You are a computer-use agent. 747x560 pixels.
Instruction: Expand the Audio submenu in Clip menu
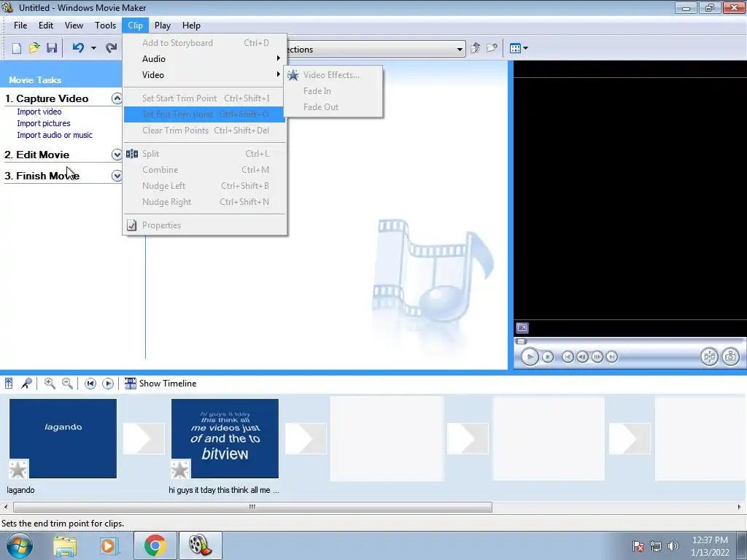click(x=204, y=58)
